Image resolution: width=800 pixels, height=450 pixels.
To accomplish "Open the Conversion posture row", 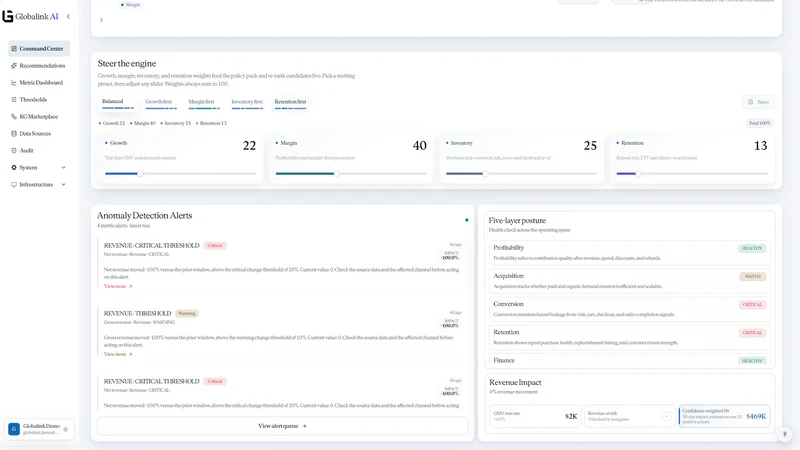I will pos(629,309).
